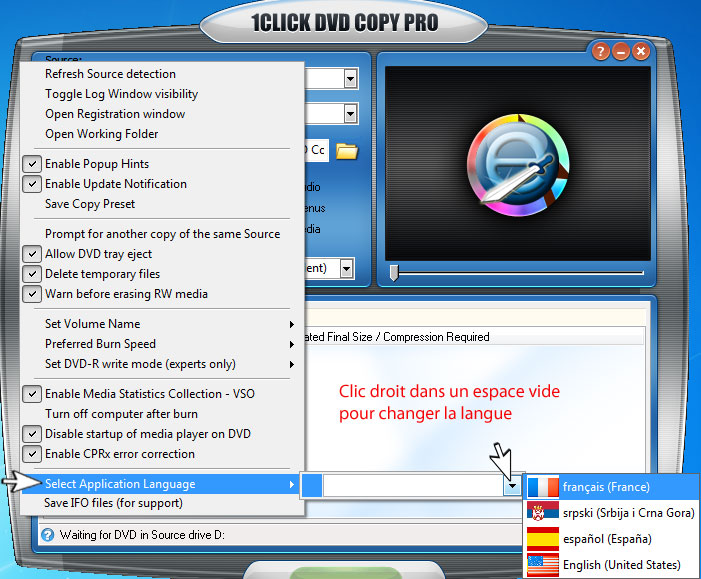Open the second drive dropdown arrow
Screen dimensions: 701x579
(x=350, y=114)
